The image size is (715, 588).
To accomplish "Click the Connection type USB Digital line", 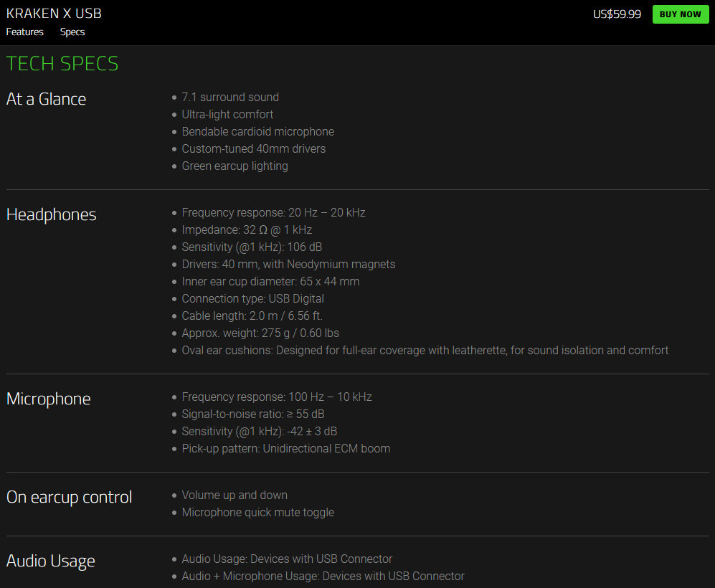I will click(x=252, y=299).
